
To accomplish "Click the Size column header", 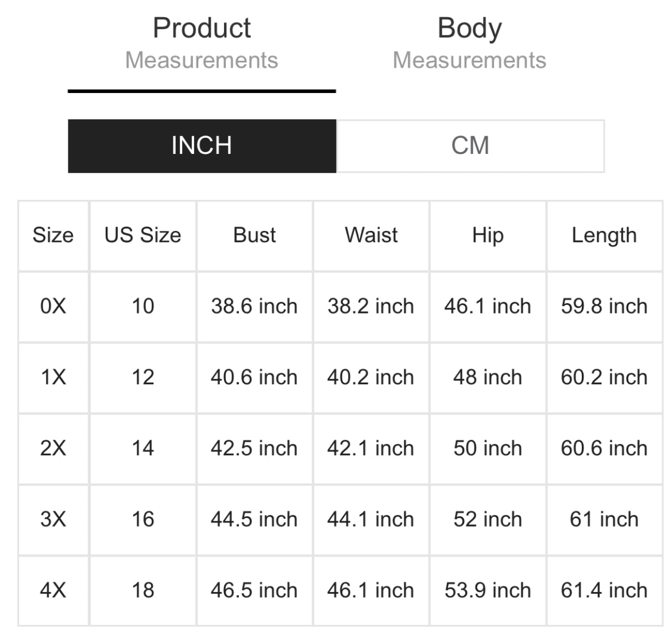I will click(53, 235).
